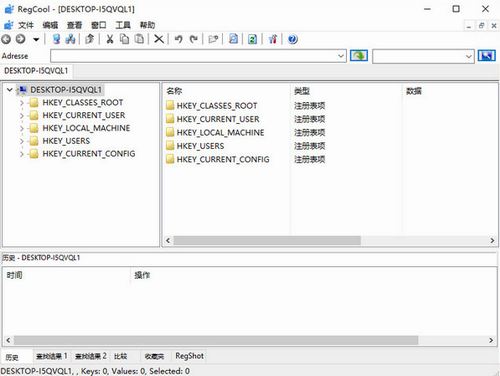Screen dimensions: 500x376
Task: Click the green Go button beside address
Action: click(359, 56)
